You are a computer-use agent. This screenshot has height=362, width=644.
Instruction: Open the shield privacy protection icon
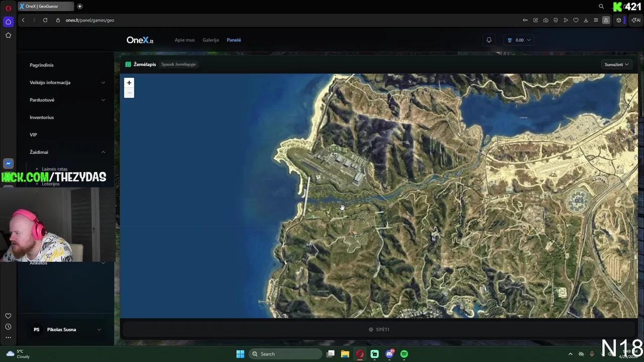point(555,20)
